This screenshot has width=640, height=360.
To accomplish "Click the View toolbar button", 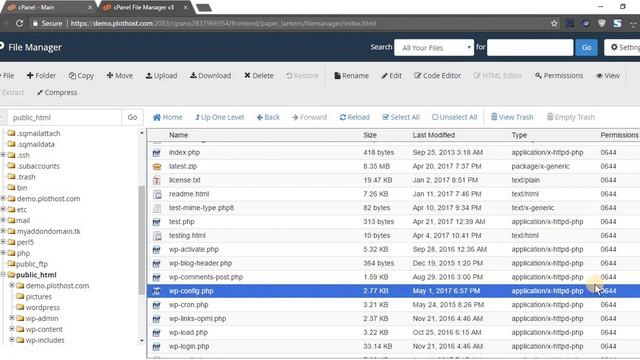I will pyautogui.click(x=608, y=76).
